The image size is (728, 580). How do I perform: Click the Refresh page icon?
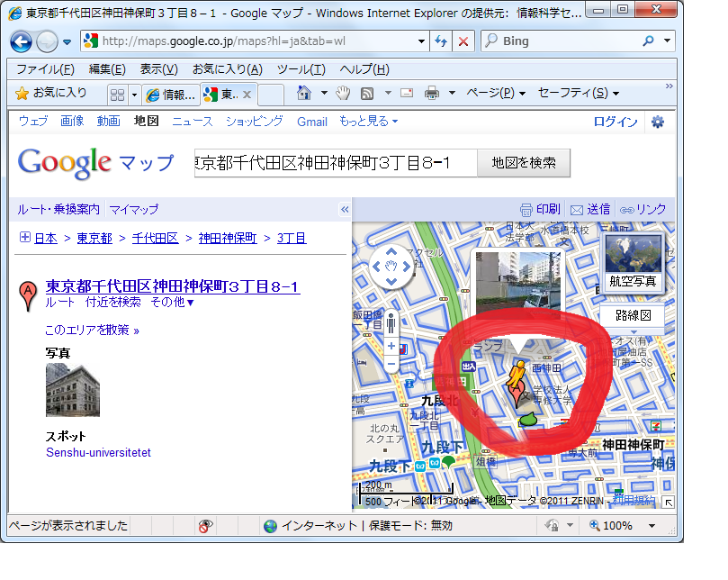click(441, 41)
